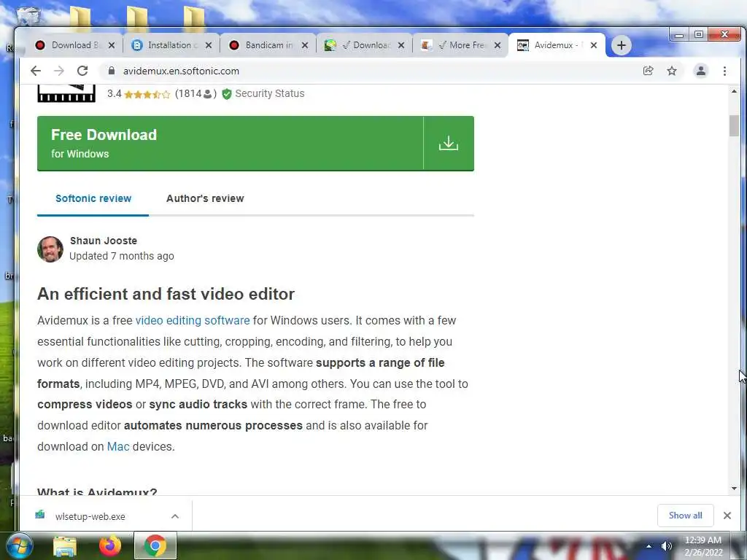Close the More Free tab
Image resolution: width=747 pixels, height=560 pixels.
(498, 45)
